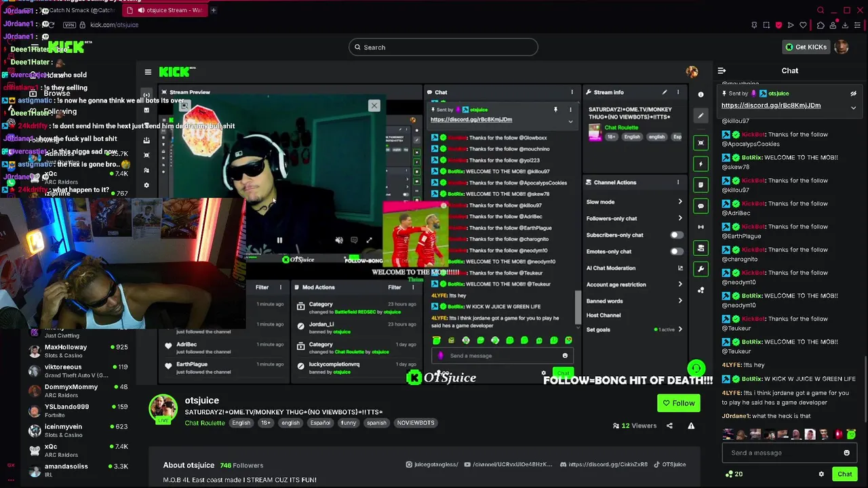
Task: Open browser downloads icon
Action: click(x=846, y=25)
